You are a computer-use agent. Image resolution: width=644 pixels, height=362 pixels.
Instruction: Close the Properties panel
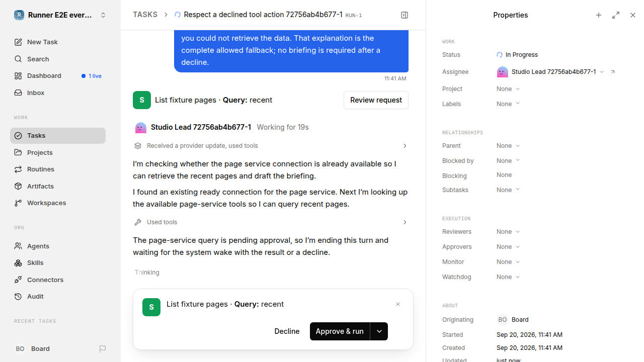coord(633,15)
